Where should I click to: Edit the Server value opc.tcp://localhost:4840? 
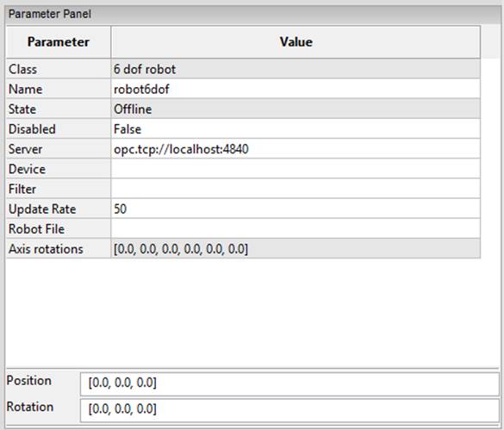[296, 149]
